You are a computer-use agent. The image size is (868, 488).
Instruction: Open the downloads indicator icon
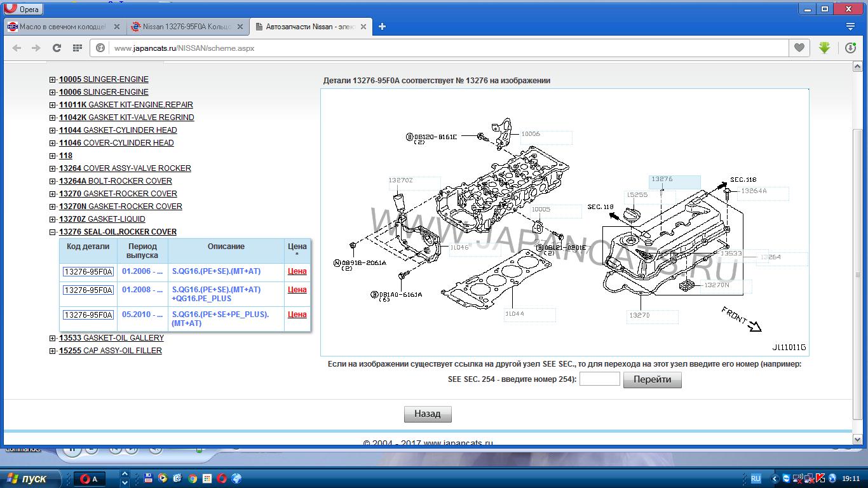pyautogui.click(x=851, y=48)
